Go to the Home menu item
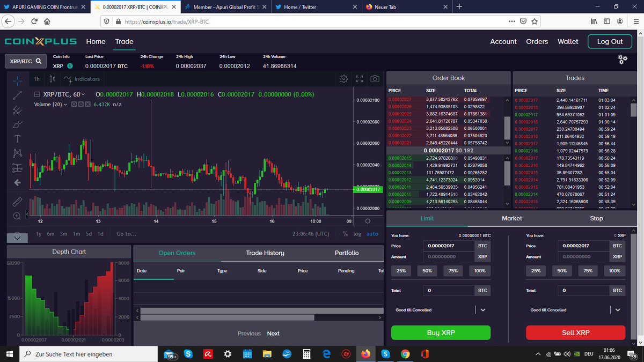The width and height of the screenshot is (644, 362). coord(96,41)
